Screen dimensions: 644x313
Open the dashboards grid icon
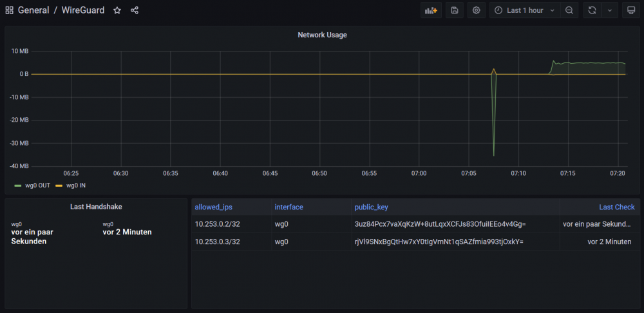tap(9, 10)
